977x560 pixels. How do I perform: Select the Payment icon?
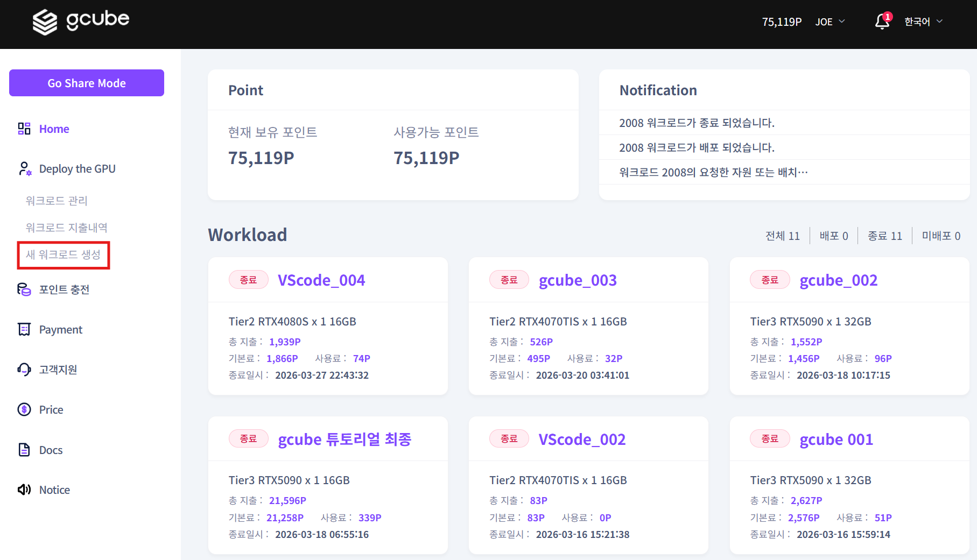tap(24, 329)
